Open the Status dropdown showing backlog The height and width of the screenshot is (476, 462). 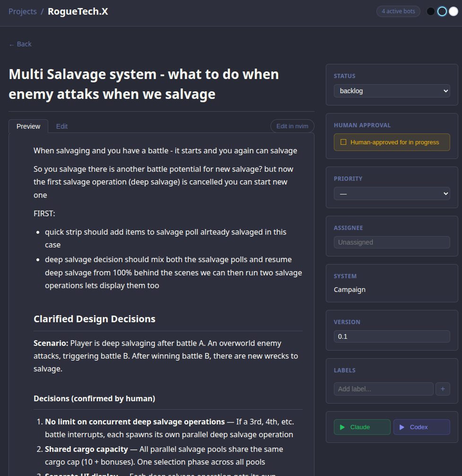point(392,91)
